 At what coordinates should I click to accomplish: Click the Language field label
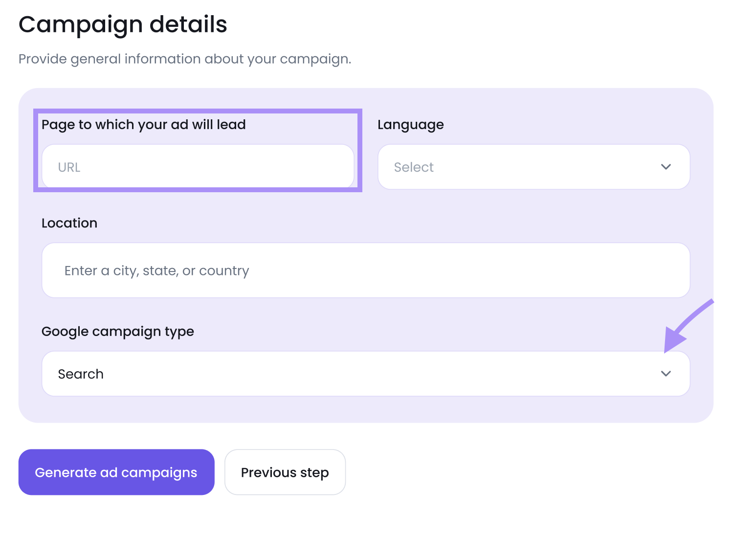click(410, 125)
